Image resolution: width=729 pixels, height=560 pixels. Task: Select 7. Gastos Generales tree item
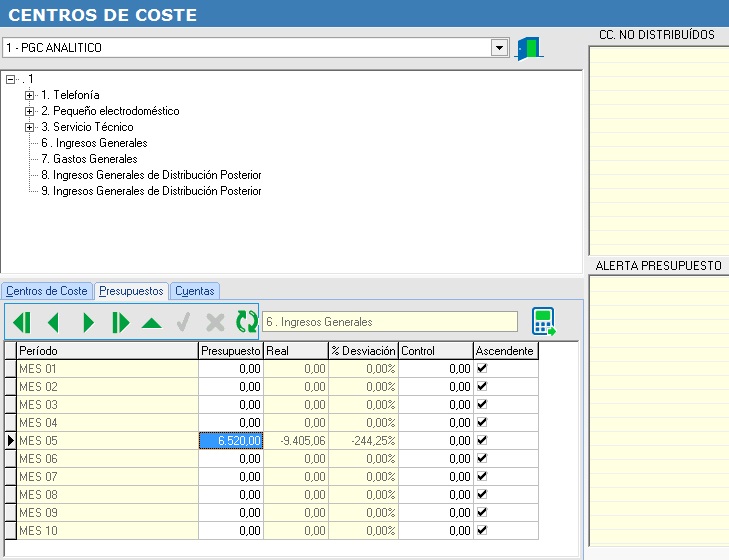tap(89, 159)
